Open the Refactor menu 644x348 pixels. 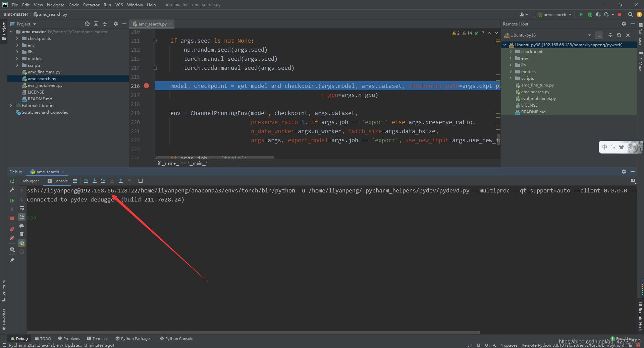pyautogui.click(x=91, y=5)
